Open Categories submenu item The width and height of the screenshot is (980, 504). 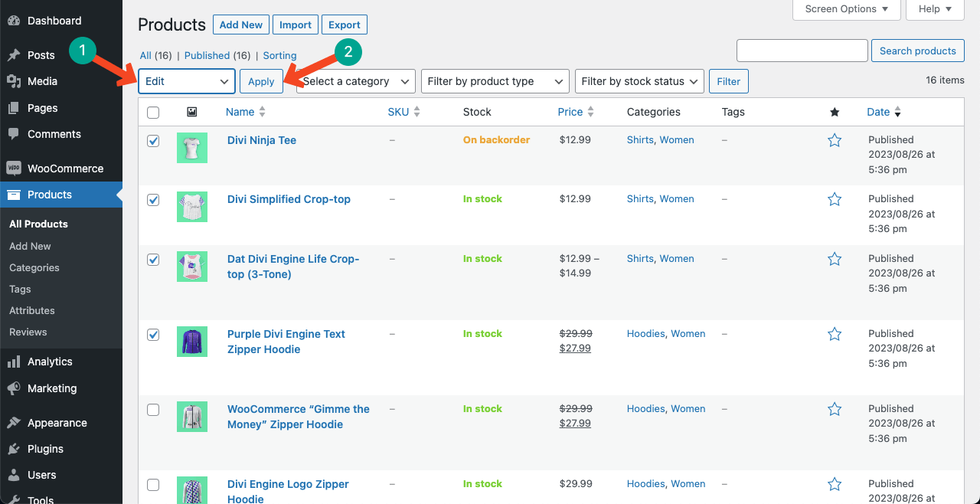34,267
